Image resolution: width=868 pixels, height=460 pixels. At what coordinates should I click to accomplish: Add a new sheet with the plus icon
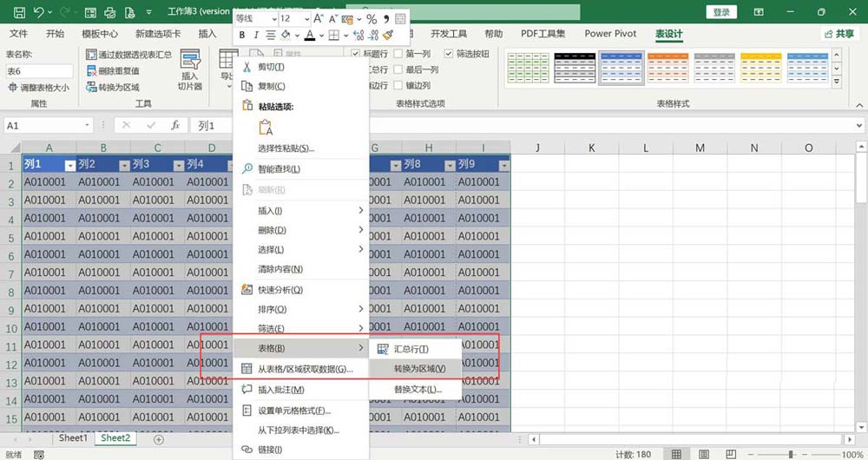click(159, 439)
